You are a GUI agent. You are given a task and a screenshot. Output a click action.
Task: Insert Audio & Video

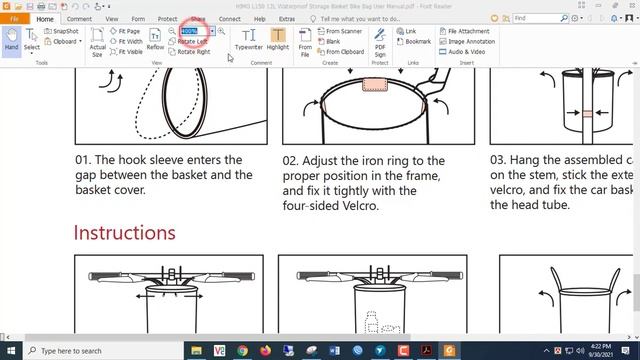pos(462,52)
